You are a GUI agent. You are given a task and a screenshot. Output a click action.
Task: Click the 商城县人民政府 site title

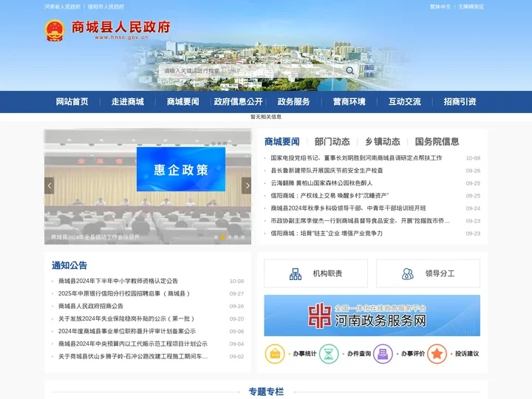tap(120, 27)
